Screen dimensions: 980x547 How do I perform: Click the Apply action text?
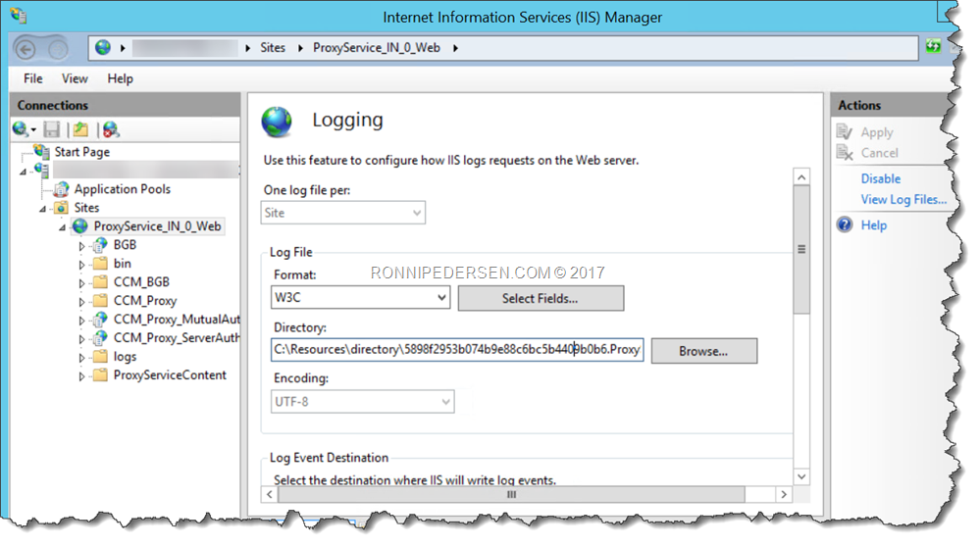877,132
